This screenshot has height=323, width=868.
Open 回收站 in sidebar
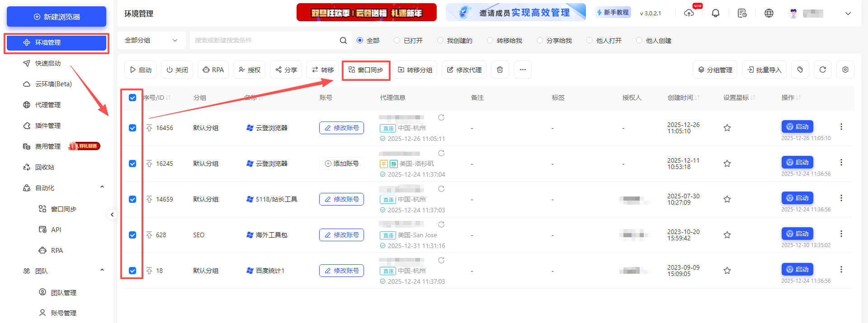tap(44, 167)
